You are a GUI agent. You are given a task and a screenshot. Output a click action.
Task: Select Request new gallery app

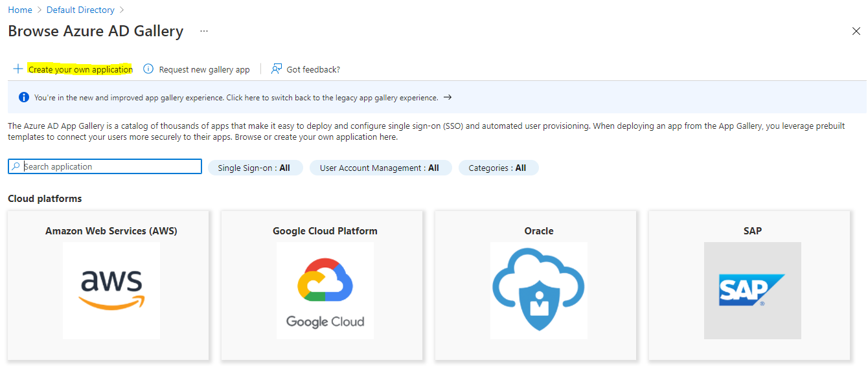tap(204, 69)
